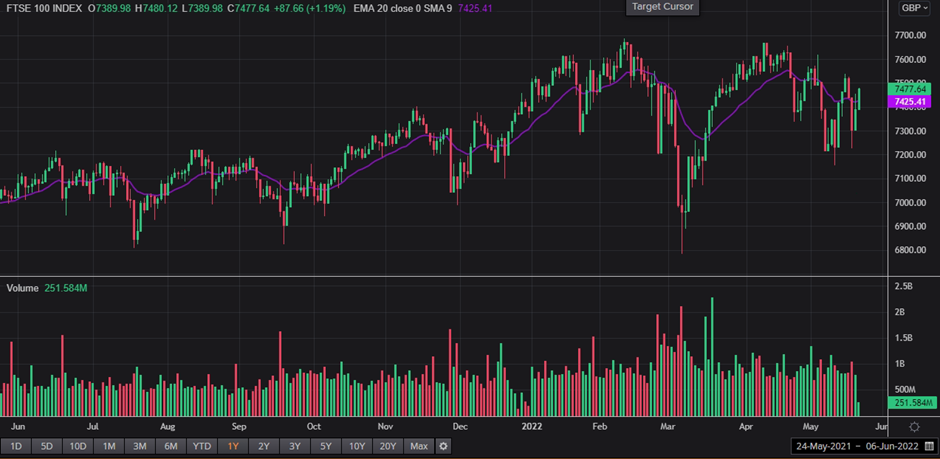Click the 251.584M volume value beside Volume
Screen dimensions: 940x459
point(66,288)
